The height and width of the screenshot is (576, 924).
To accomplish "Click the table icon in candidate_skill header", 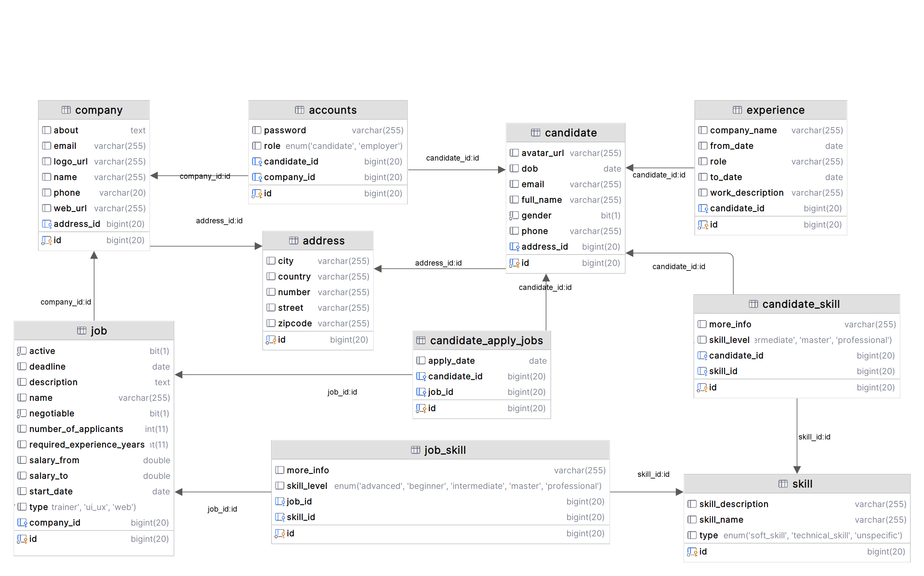I will [753, 304].
